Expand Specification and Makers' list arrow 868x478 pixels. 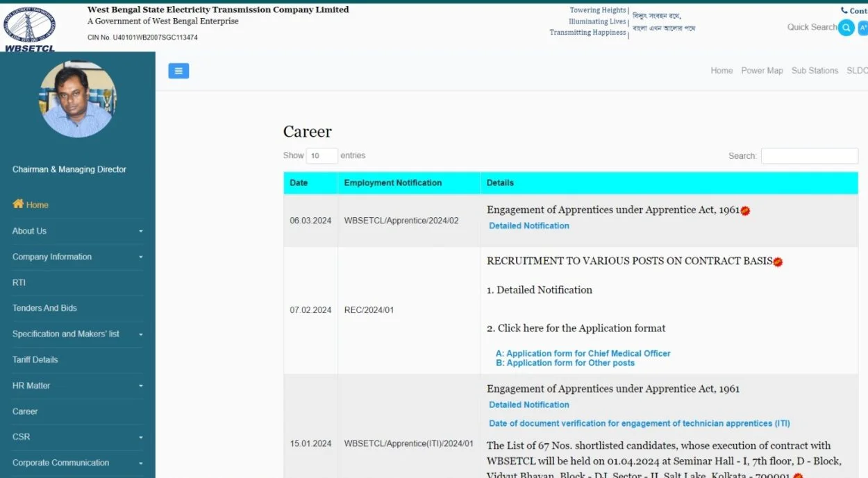141,334
